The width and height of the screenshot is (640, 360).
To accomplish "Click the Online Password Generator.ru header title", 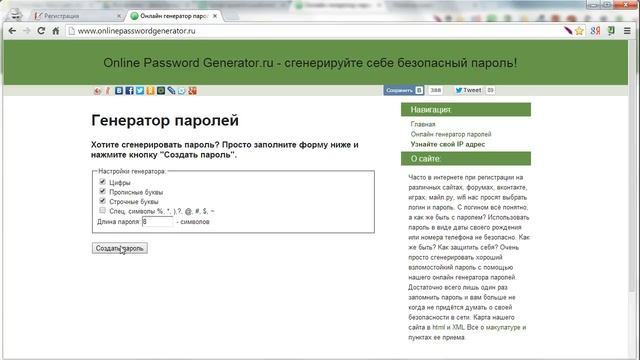I will coord(310,63).
